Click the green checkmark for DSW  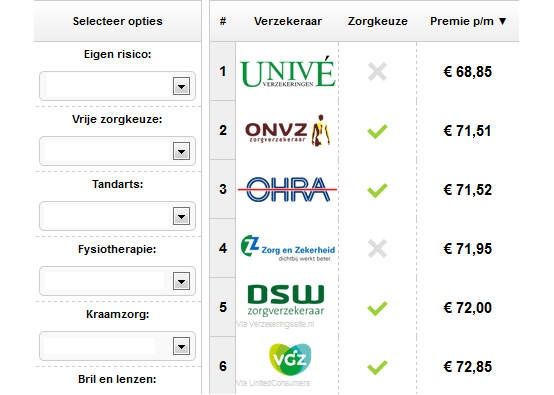pos(377,308)
